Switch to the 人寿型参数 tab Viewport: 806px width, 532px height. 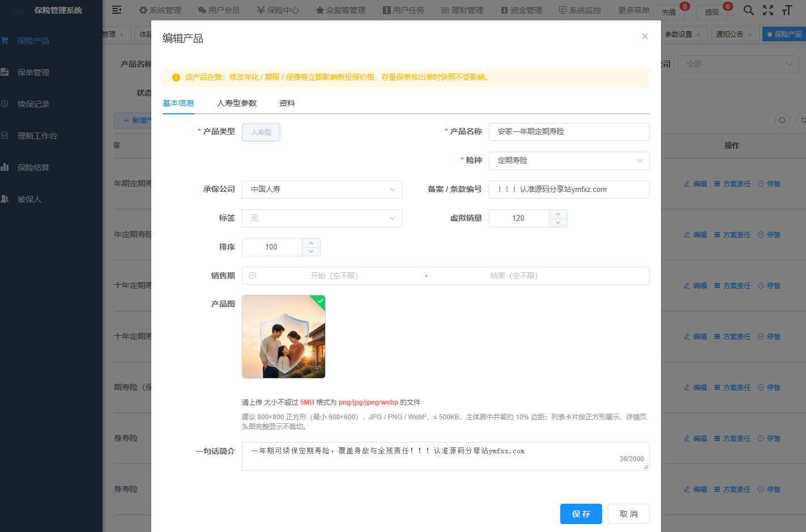click(237, 103)
